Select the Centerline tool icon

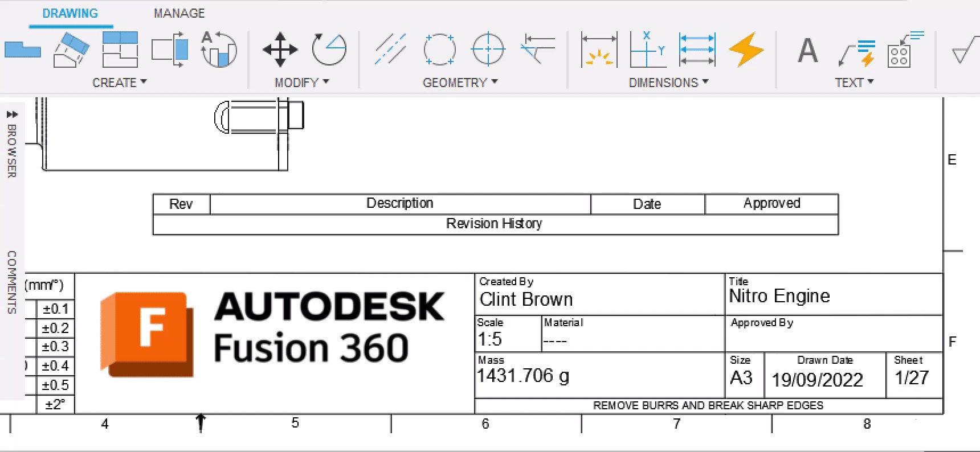[390, 49]
